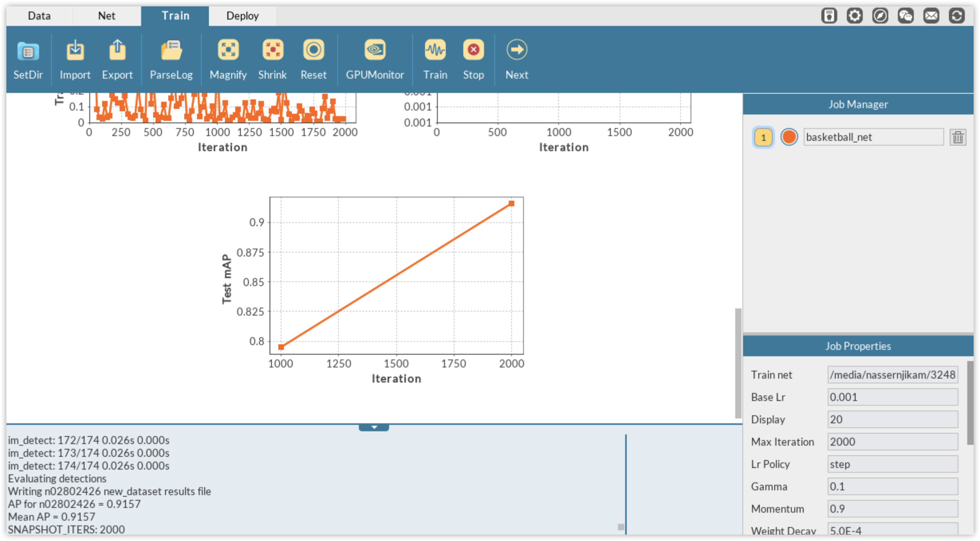
Task: Click the plot area vertical scrollbar
Action: point(738,362)
